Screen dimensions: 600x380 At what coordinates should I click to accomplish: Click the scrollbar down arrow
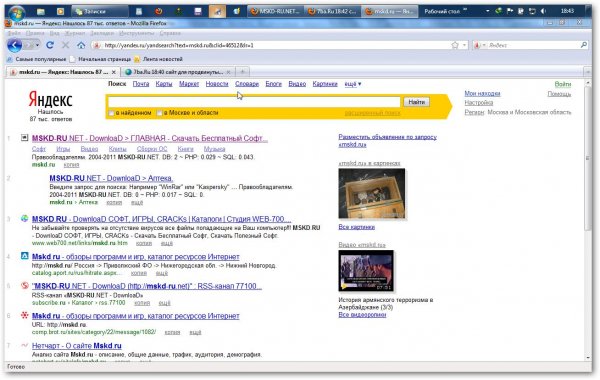tap(588, 358)
